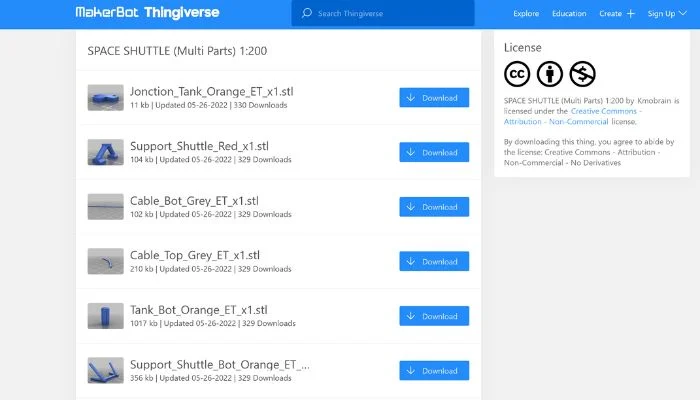Open the Create menu

(610, 13)
